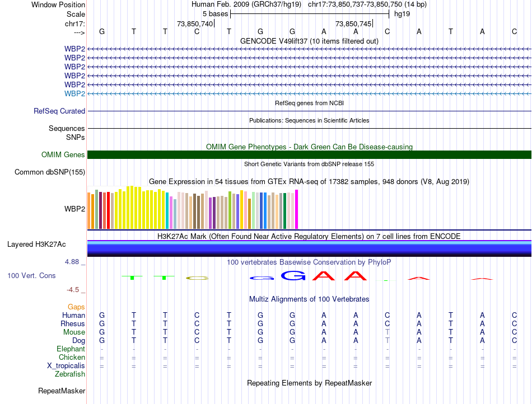Screen dimensions: 532x404
Task: Click the Rhesus species label
Action: [x=73, y=324]
